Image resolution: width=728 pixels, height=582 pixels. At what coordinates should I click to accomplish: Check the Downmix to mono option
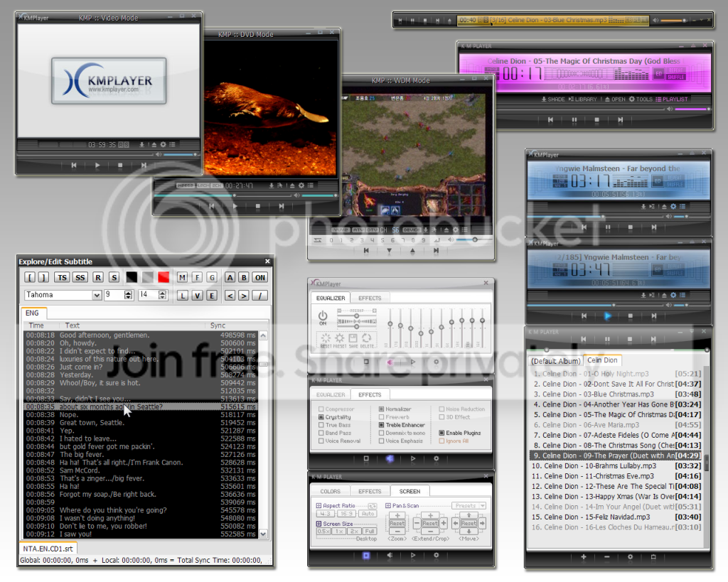tap(381, 433)
